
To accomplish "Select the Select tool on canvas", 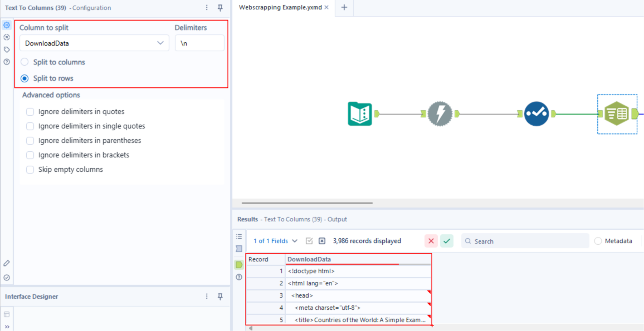I will [536, 113].
